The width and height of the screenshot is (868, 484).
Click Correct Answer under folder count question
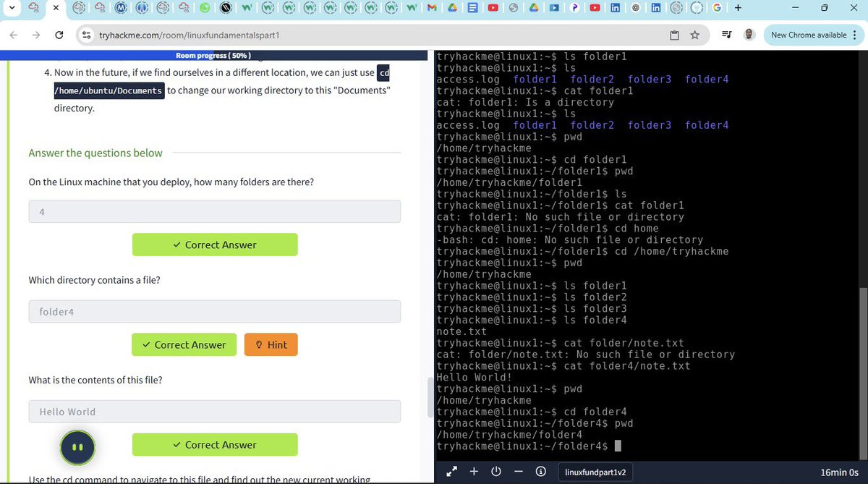pyautogui.click(x=215, y=245)
